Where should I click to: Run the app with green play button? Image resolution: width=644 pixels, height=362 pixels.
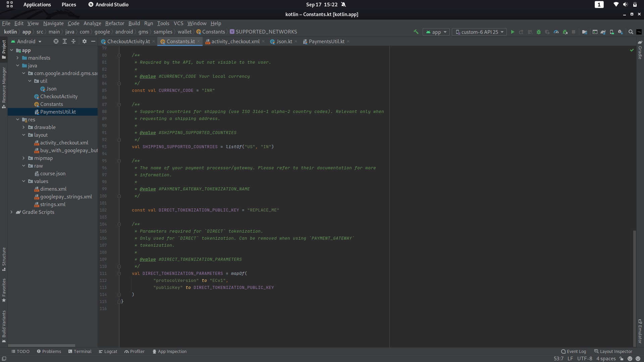click(513, 32)
